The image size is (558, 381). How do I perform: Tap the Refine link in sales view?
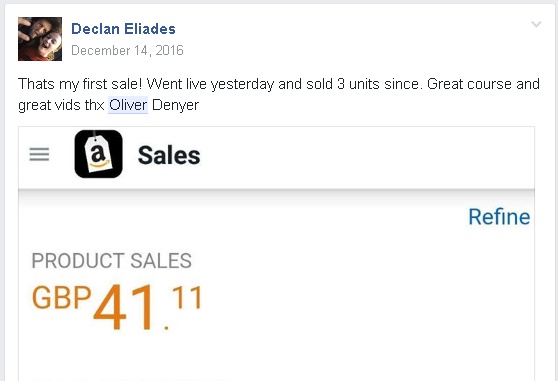pos(499,217)
